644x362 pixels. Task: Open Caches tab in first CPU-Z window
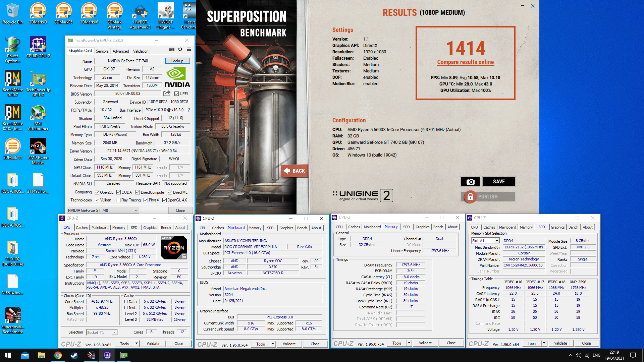click(82, 228)
